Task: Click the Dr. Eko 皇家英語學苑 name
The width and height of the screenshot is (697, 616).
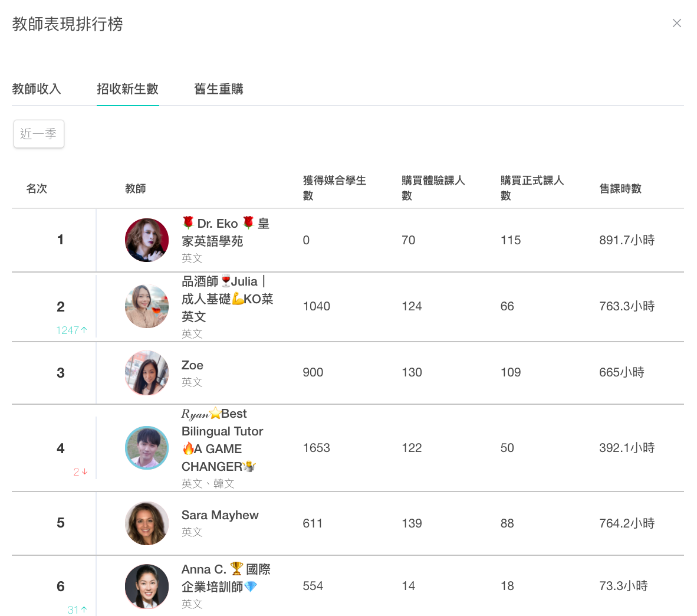Action: pos(226,232)
